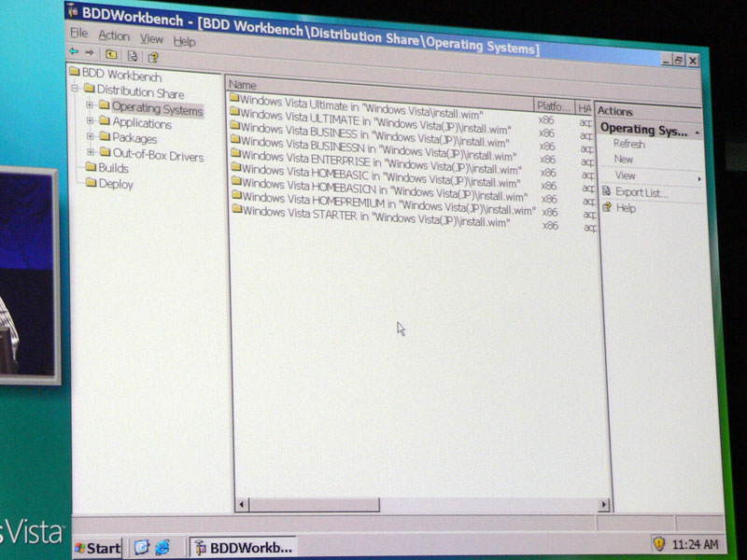Select Deploy folder in the tree
This screenshot has height=560, width=747.
click(x=116, y=184)
